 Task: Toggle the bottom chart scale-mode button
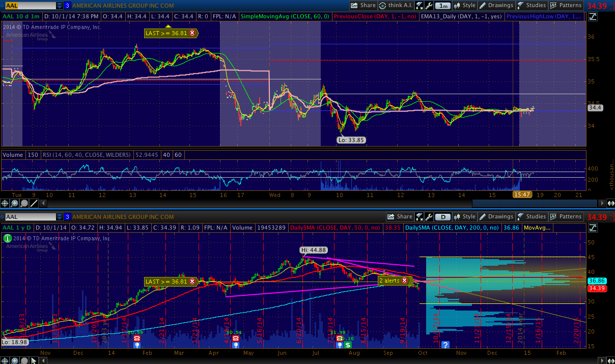pyautogui.click(x=593, y=228)
